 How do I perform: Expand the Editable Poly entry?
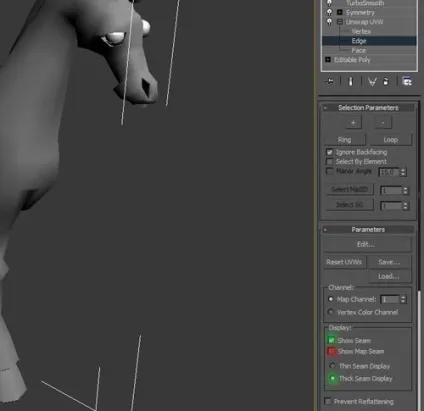328,60
